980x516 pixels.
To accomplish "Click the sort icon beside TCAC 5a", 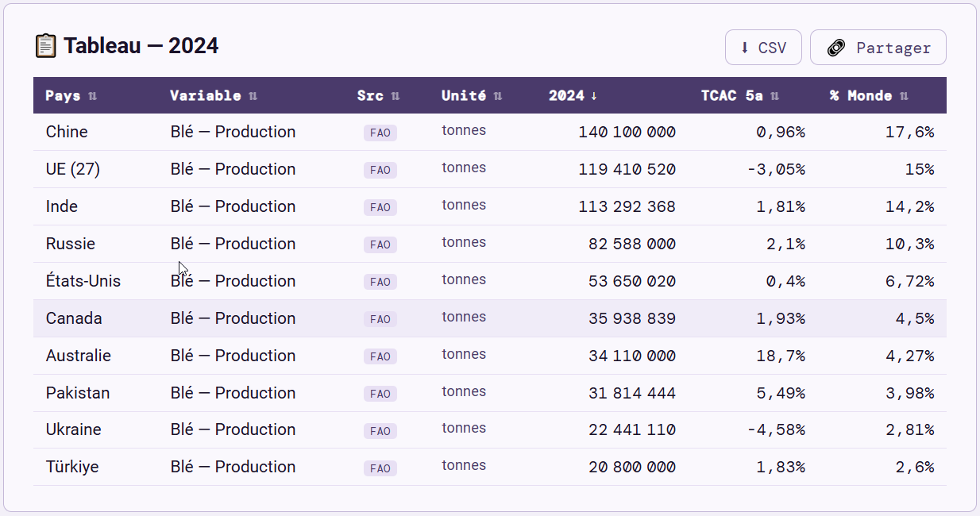I will 774,96.
